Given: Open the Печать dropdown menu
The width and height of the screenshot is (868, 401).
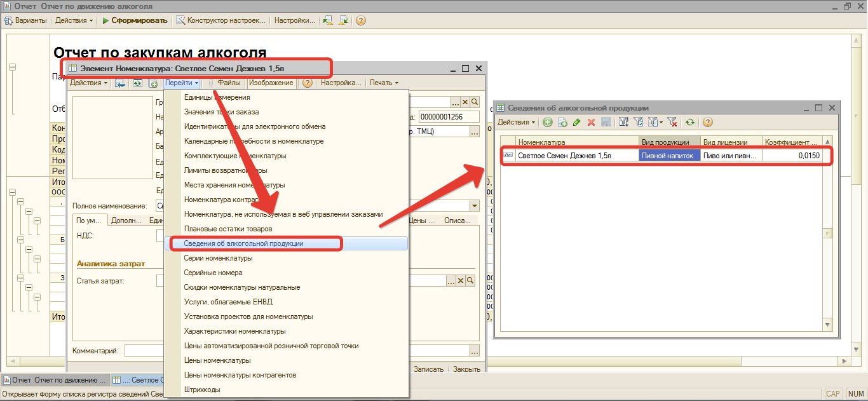Looking at the screenshot, I should click(384, 83).
